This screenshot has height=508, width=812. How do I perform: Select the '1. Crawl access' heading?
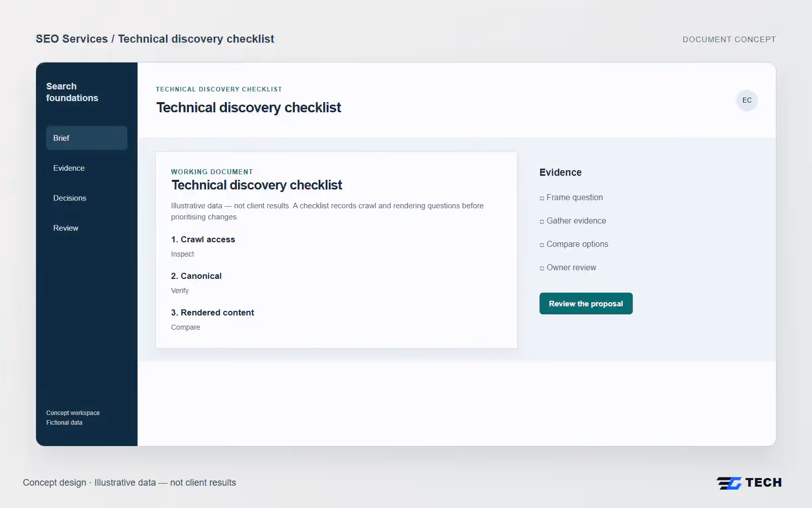pos(203,239)
